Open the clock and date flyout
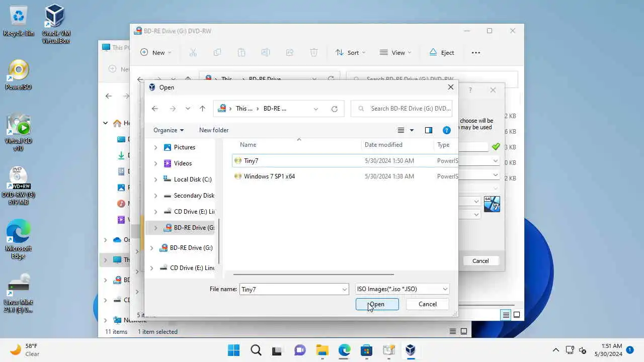Viewport: 644px width, 362px height. coord(608,350)
